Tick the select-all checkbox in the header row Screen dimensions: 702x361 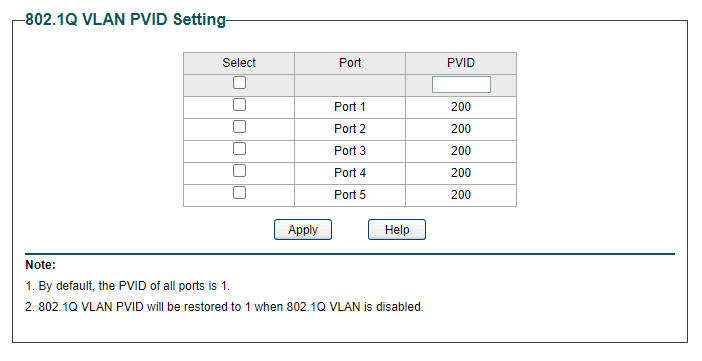click(x=240, y=83)
